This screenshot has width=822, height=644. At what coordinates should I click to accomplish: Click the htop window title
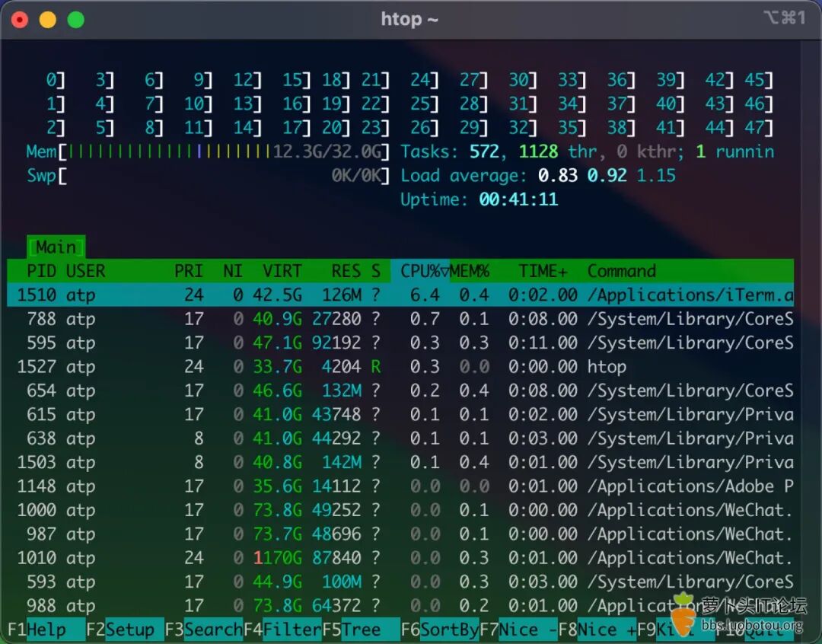(409, 19)
